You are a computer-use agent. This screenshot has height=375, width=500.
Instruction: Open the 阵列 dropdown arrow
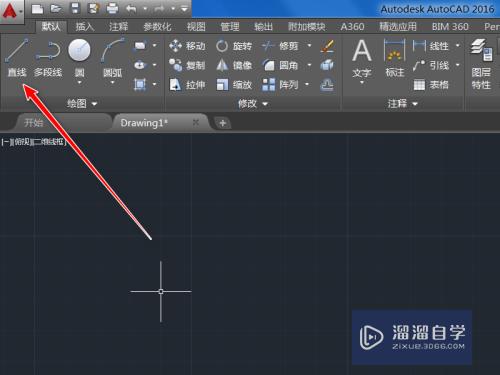307,85
